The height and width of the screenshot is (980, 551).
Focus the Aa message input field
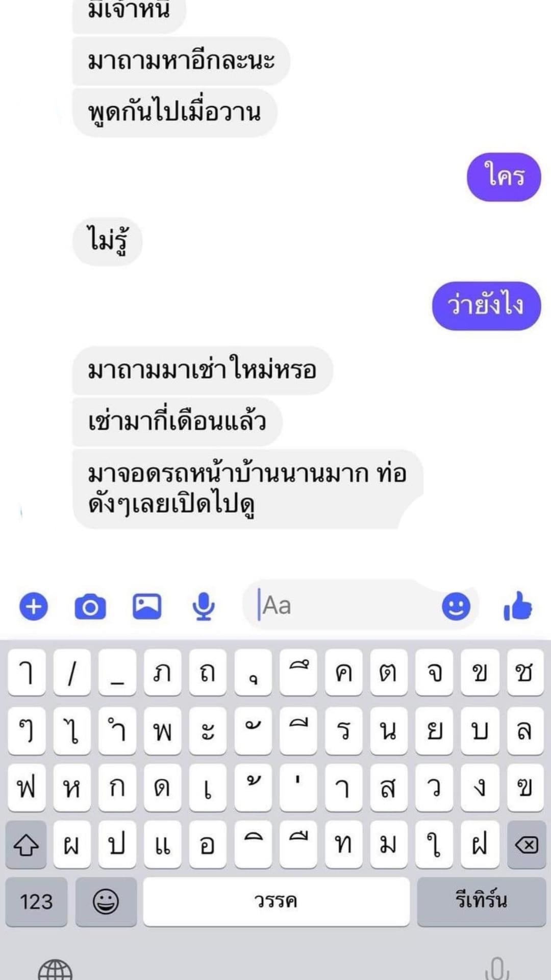click(x=347, y=606)
